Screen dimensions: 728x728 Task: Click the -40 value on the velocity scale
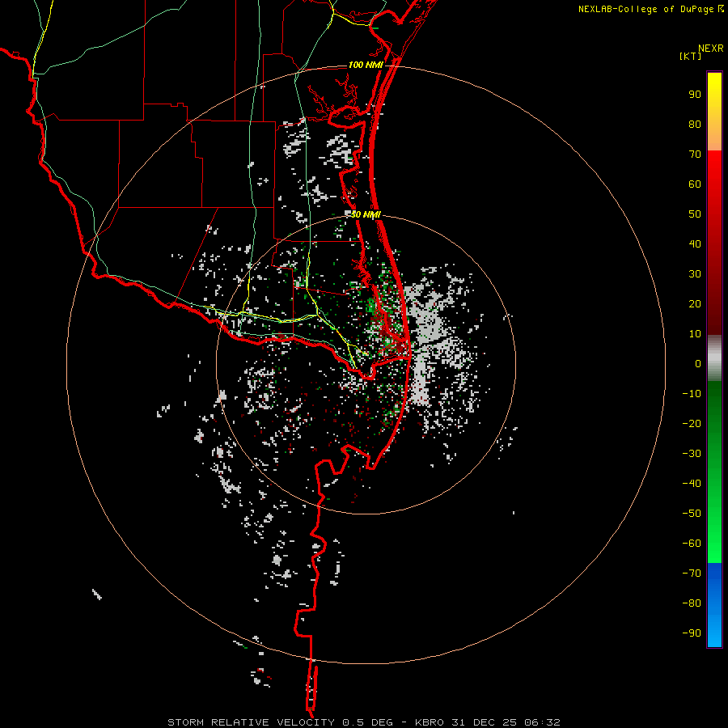pos(692,484)
